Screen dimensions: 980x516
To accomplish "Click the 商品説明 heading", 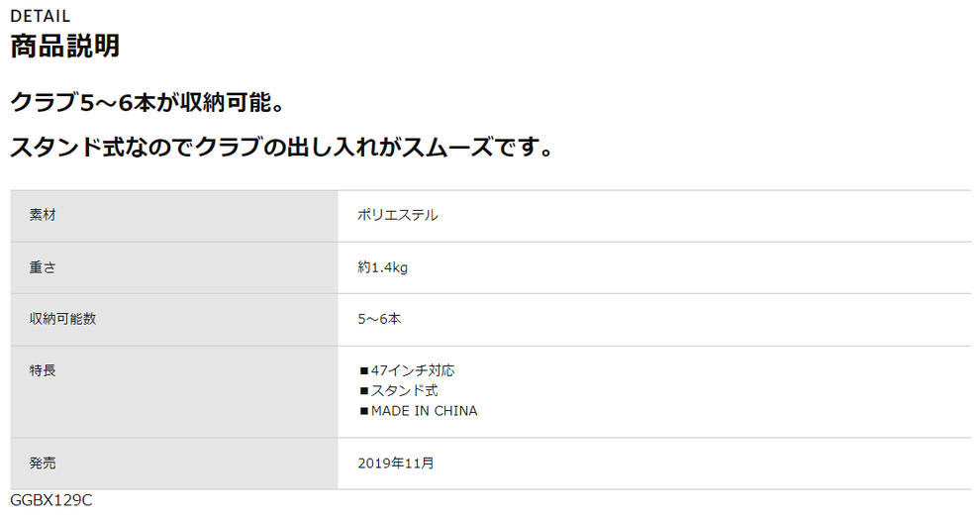I will click(65, 46).
